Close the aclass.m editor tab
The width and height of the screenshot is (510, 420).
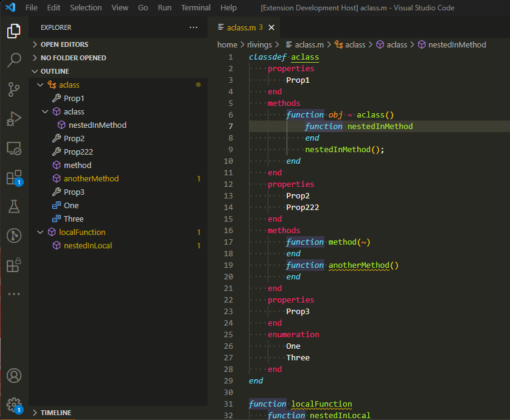pos(271,27)
